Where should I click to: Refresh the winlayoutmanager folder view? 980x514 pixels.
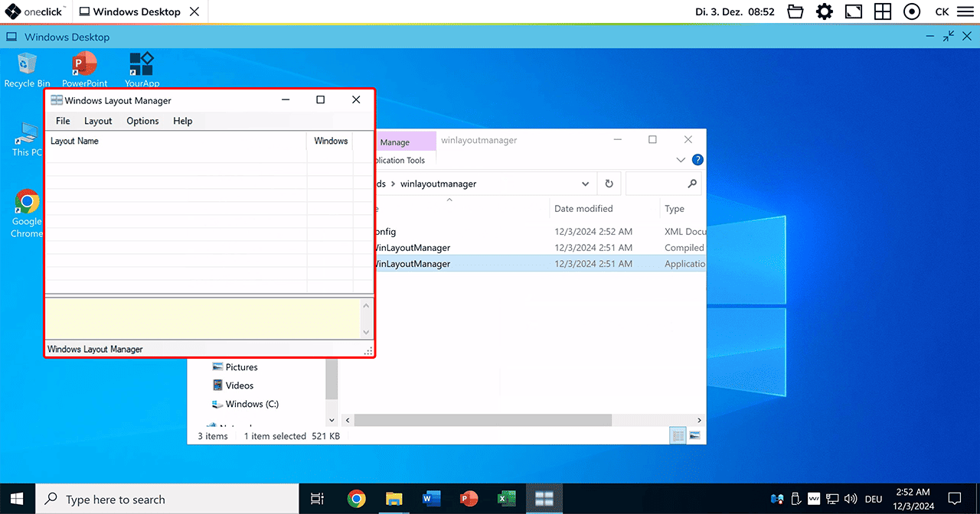(609, 184)
